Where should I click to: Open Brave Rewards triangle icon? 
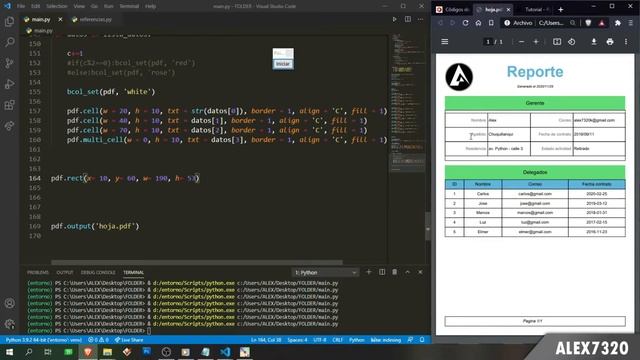coord(602,23)
